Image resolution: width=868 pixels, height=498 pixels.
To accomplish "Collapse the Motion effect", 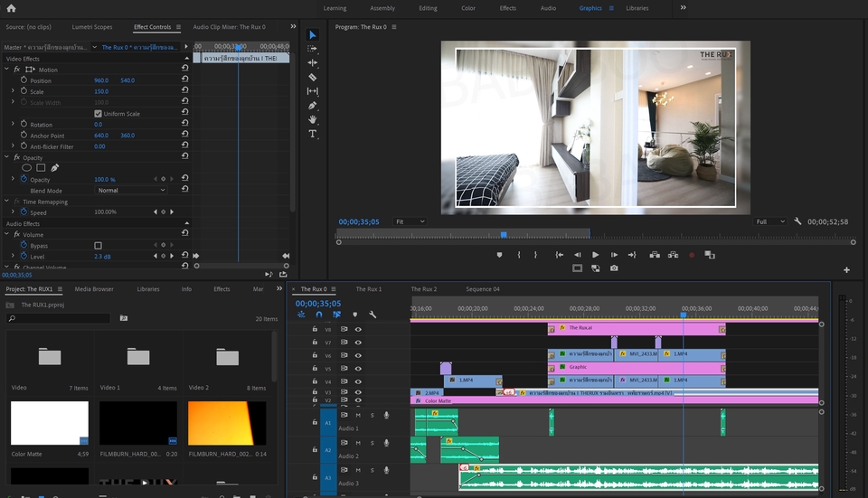I will point(6,70).
